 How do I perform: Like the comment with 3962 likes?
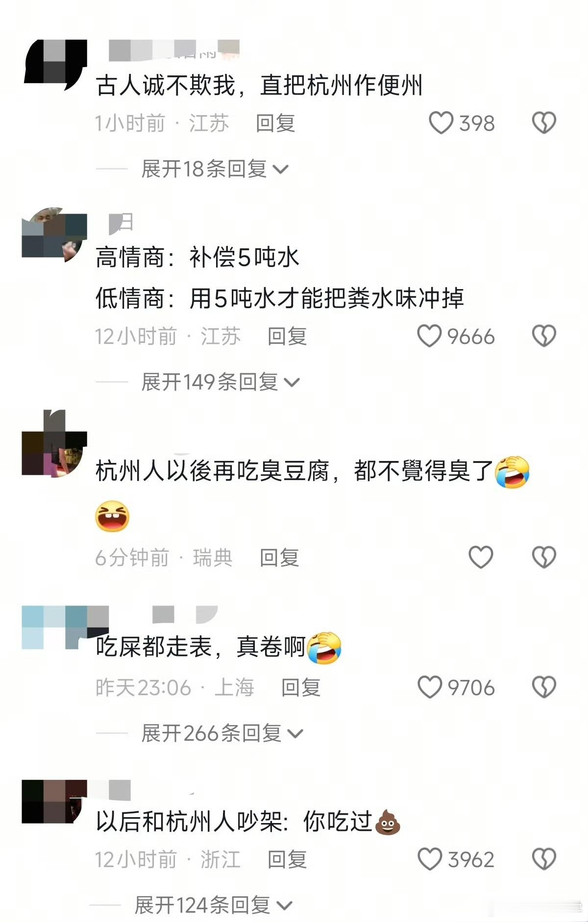430,859
